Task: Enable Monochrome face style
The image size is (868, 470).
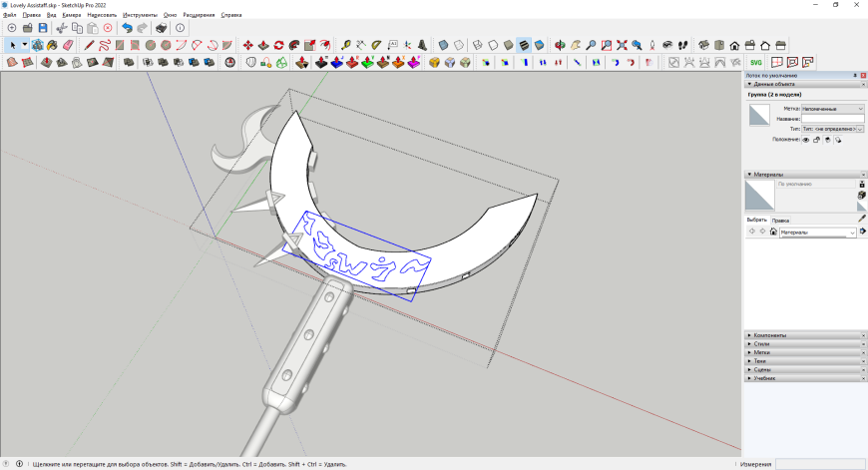Action: coord(539,45)
